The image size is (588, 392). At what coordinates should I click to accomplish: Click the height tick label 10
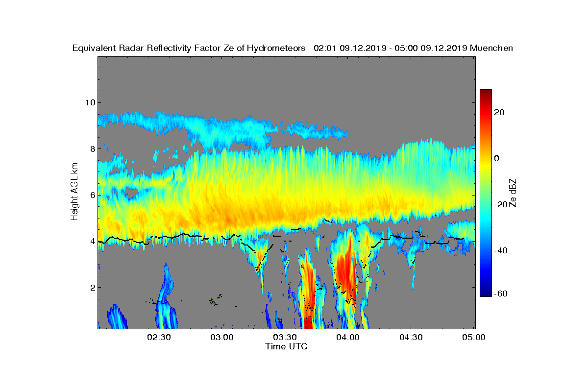click(89, 102)
